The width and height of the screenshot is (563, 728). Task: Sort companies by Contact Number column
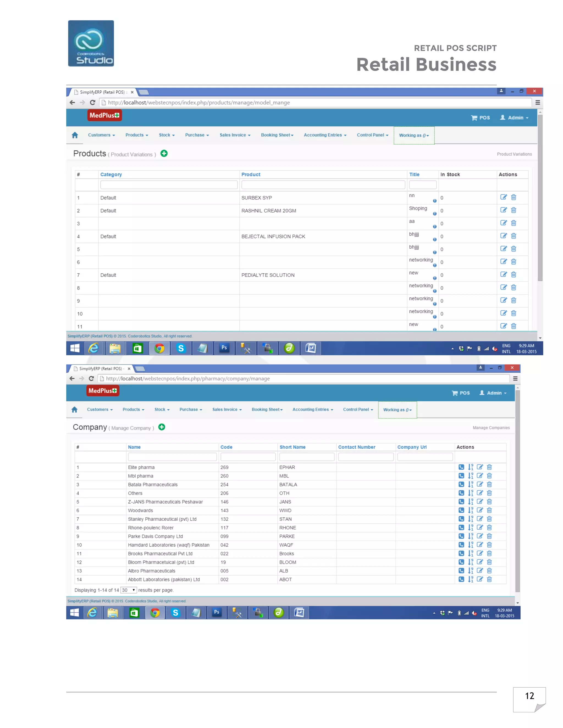(357, 447)
